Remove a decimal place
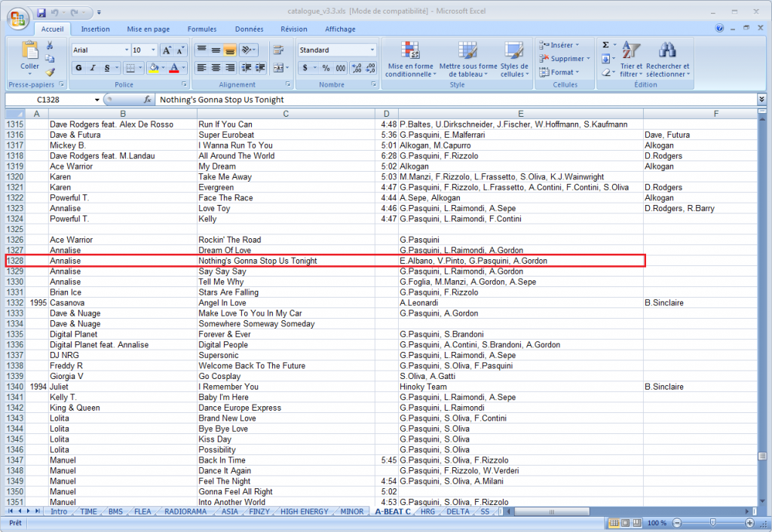 [x=371, y=68]
